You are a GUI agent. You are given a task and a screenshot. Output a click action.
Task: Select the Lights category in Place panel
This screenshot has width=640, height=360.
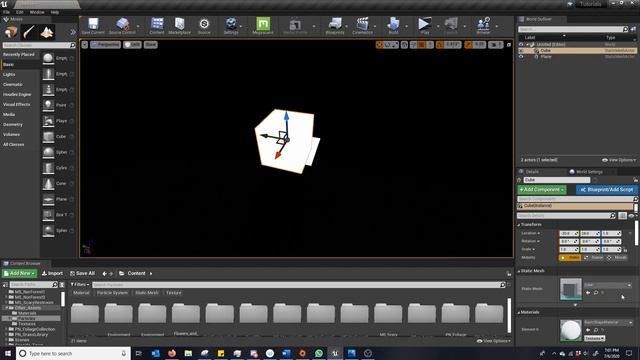click(x=9, y=74)
